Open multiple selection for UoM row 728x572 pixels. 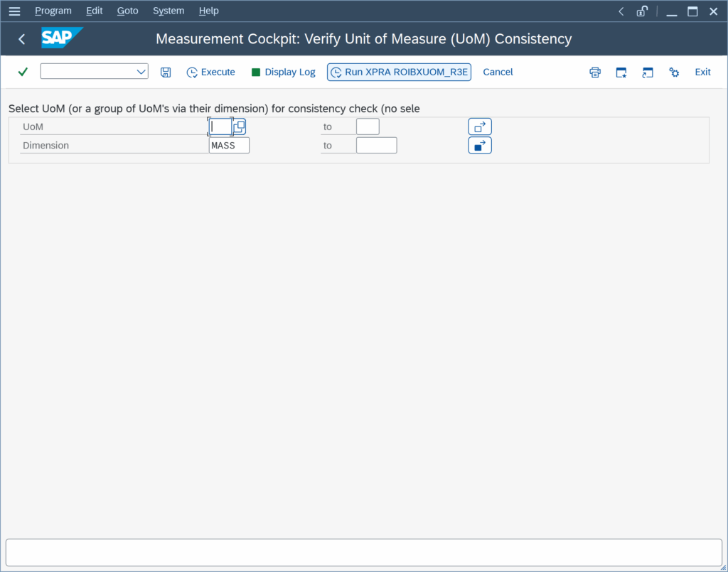(480, 126)
